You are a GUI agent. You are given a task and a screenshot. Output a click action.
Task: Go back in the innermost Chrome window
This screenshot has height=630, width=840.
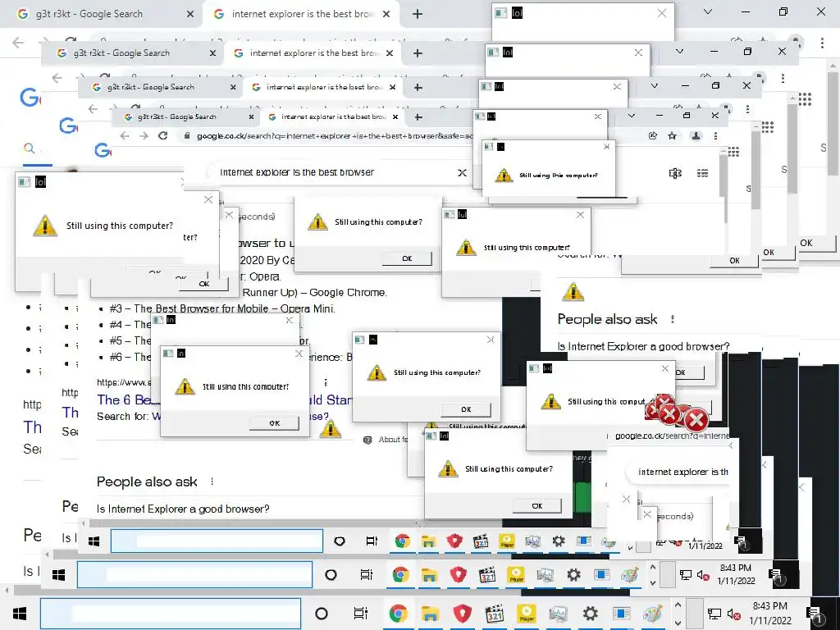pos(125,136)
